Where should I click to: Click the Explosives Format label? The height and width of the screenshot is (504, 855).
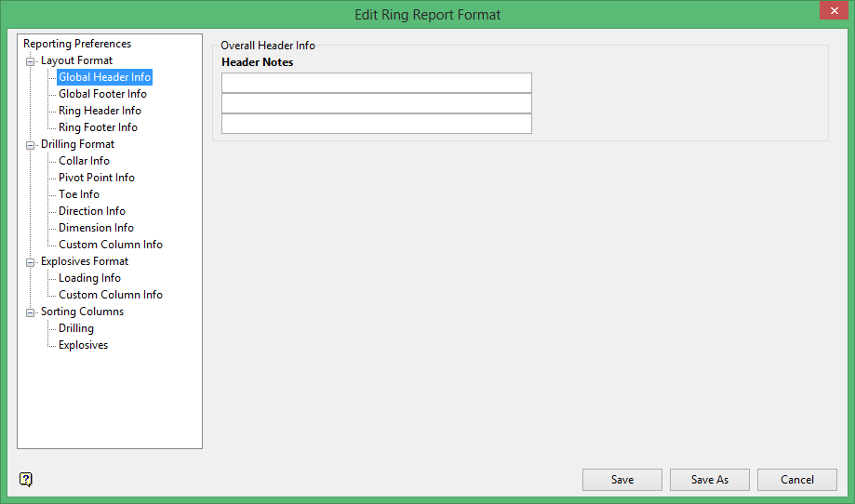85,261
